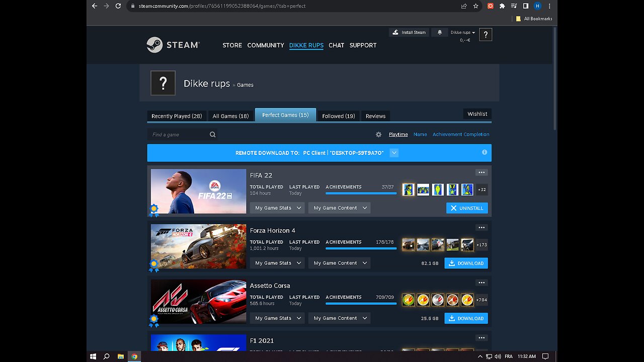Open the notifications bell icon

(x=440, y=32)
